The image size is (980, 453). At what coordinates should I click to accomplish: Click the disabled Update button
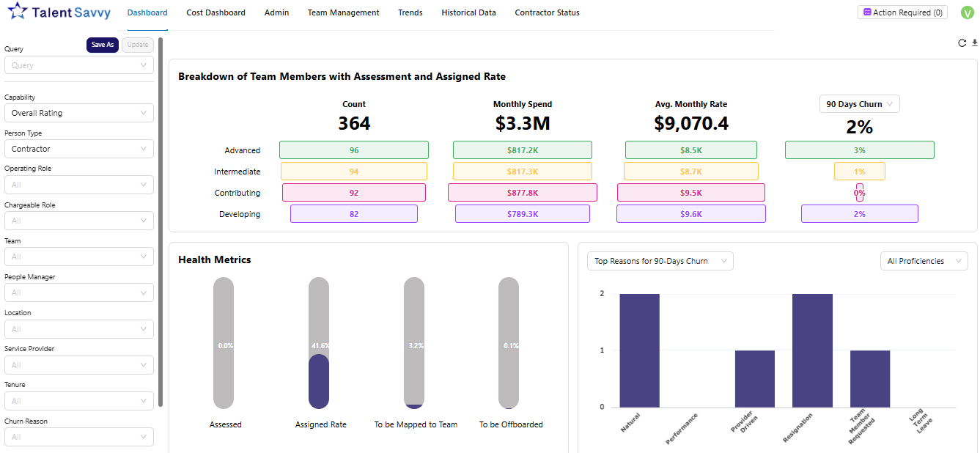[138, 45]
